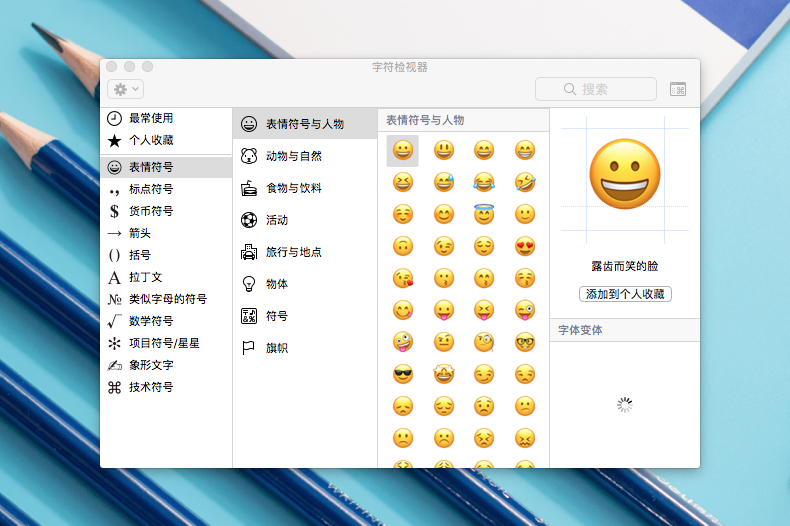Click the large grinning face preview
The image size is (790, 526).
click(x=625, y=174)
